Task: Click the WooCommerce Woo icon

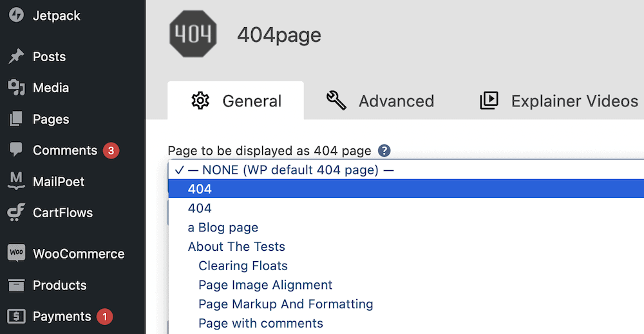Action: click(x=17, y=253)
